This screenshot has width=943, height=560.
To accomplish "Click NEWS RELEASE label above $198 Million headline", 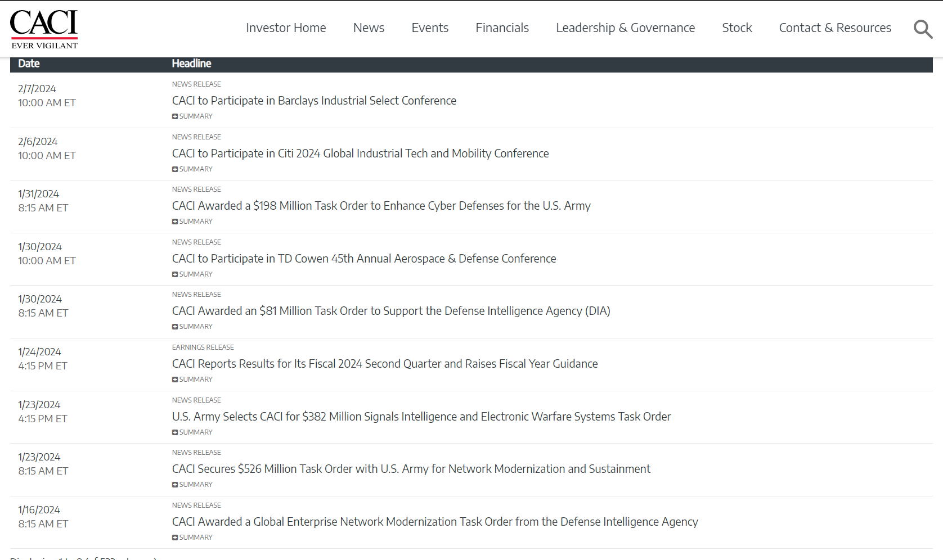I will [196, 189].
